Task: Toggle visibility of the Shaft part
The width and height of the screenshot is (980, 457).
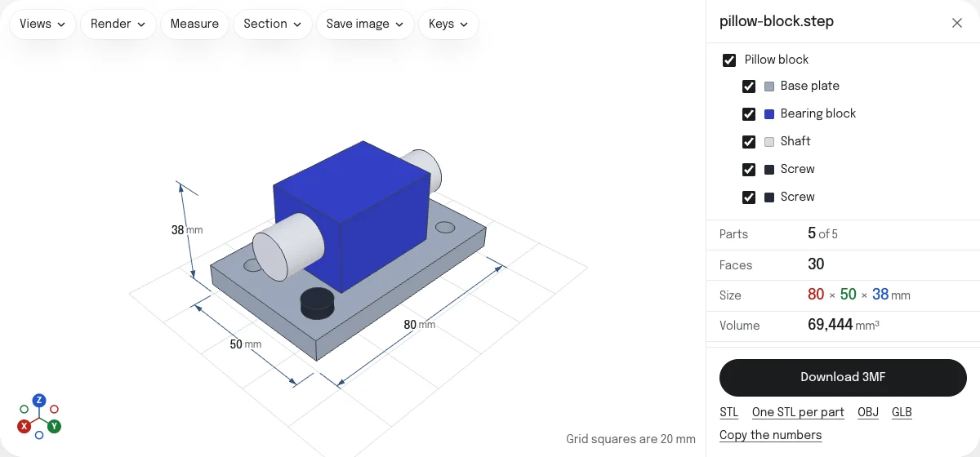Action: click(x=749, y=142)
